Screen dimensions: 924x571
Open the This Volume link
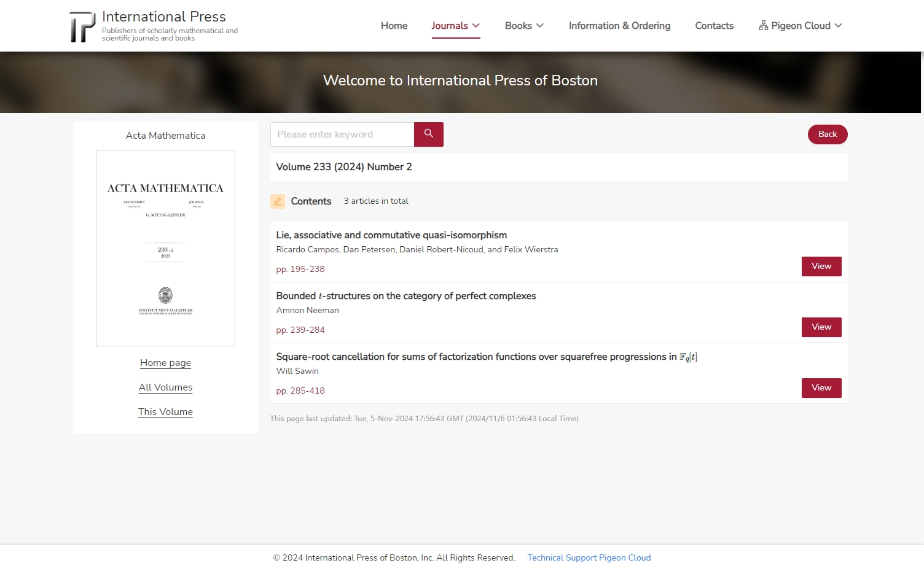tap(165, 412)
